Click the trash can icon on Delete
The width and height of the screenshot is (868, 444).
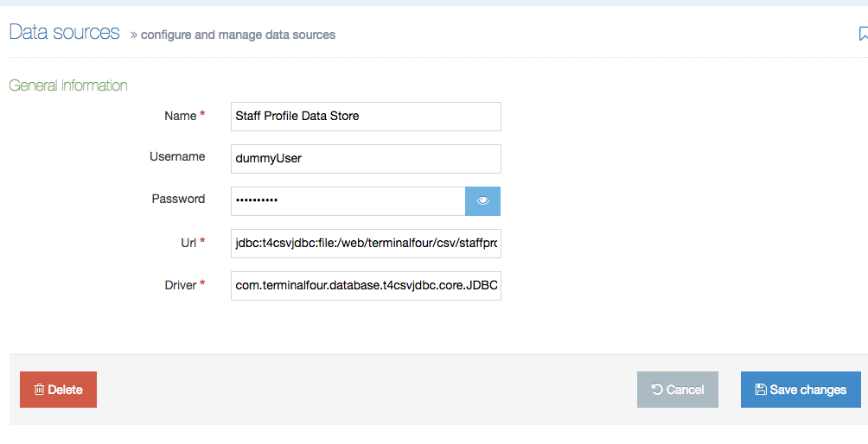[x=39, y=390]
